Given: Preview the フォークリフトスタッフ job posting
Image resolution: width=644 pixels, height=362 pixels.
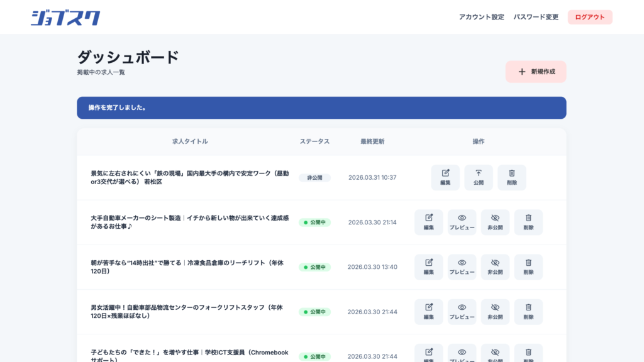Looking at the screenshot, I should [x=462, y=312].
